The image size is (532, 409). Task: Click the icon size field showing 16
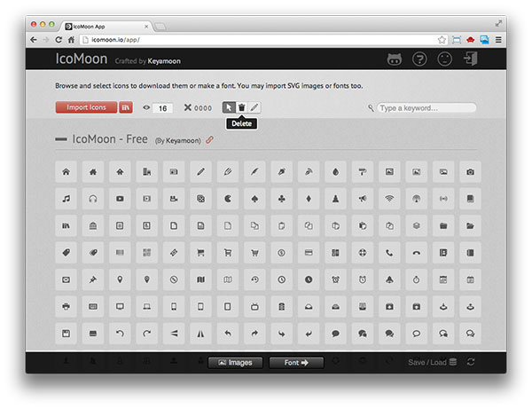162,108
